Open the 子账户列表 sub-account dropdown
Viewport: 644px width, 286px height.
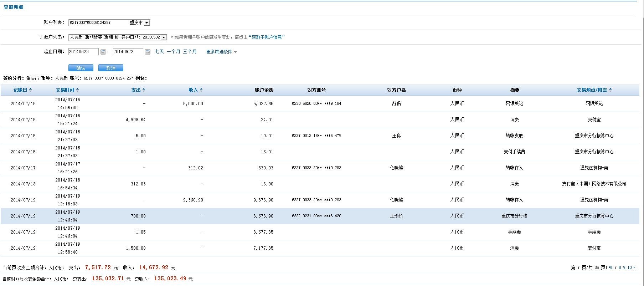164,37
